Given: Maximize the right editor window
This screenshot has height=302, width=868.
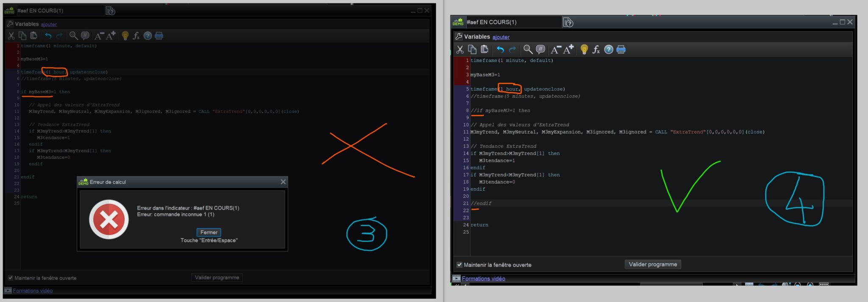Looking at the screenshot, I should [842, 22].
